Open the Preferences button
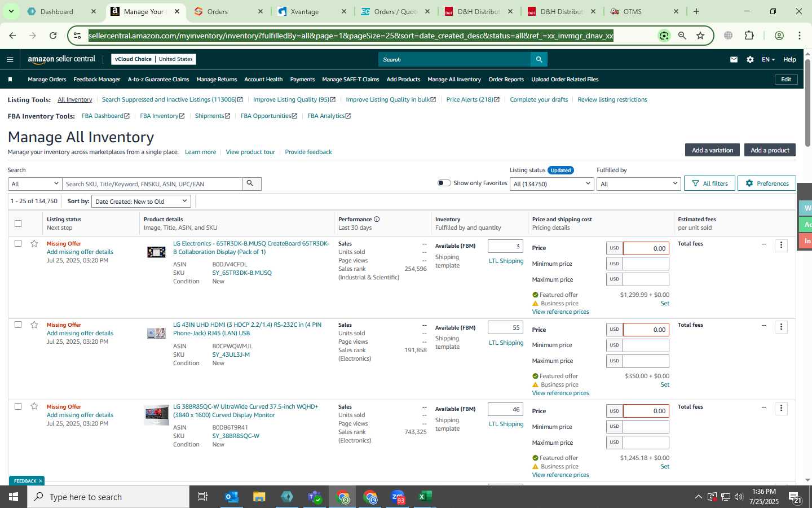The width and height of the screenshot is (812, 508). pyautogui.click(x=767, y=183)
